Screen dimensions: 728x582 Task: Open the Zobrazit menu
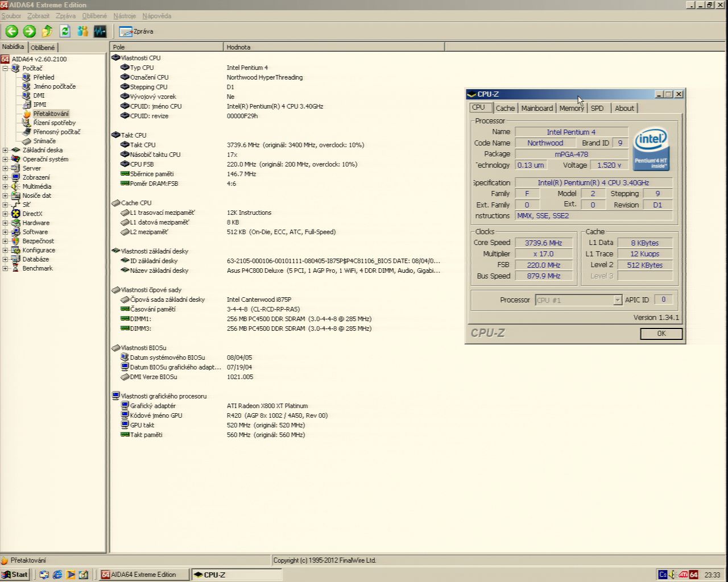(39, 16)
